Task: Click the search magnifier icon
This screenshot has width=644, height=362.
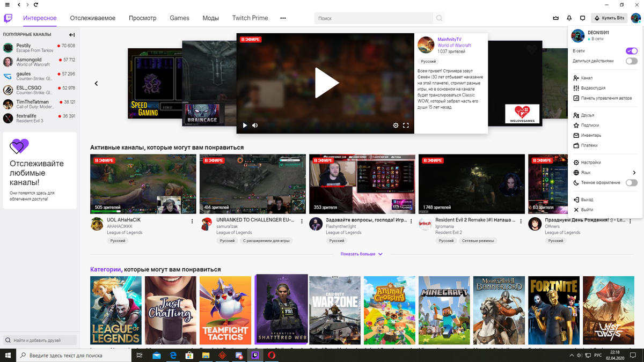Action: coord(440,18)
